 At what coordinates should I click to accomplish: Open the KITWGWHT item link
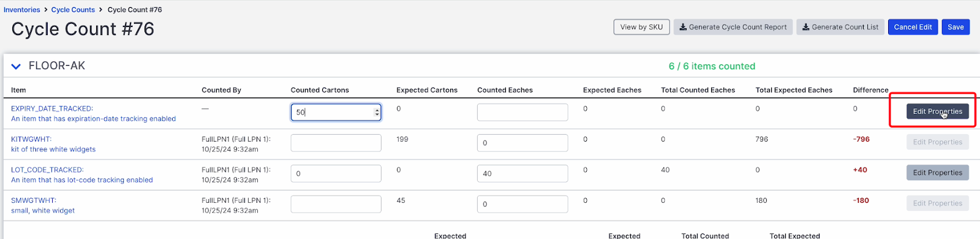click(31, 139)
